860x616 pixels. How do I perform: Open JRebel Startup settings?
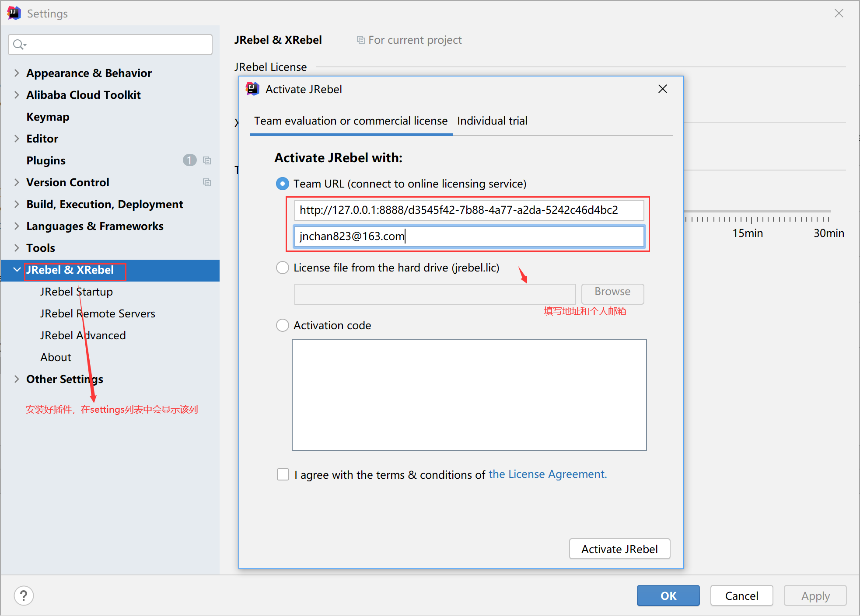(x=77, y=292)
